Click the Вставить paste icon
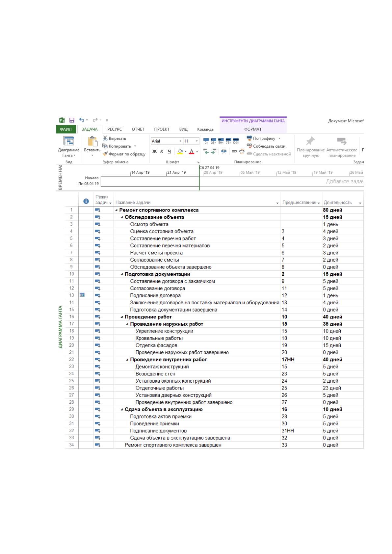The height and width of the screenshot is (554, 392). coord(92,141)
